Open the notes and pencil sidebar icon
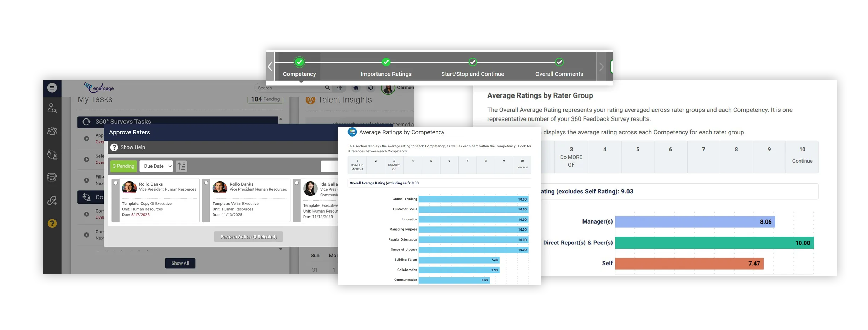The image size is (868, 330). point(52,177)
